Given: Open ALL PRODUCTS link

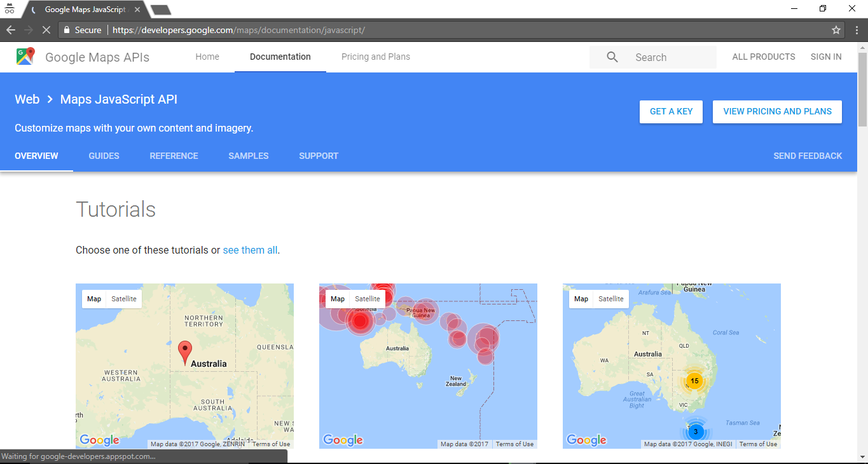Looking at the screenshot, I should click(764, 57).
